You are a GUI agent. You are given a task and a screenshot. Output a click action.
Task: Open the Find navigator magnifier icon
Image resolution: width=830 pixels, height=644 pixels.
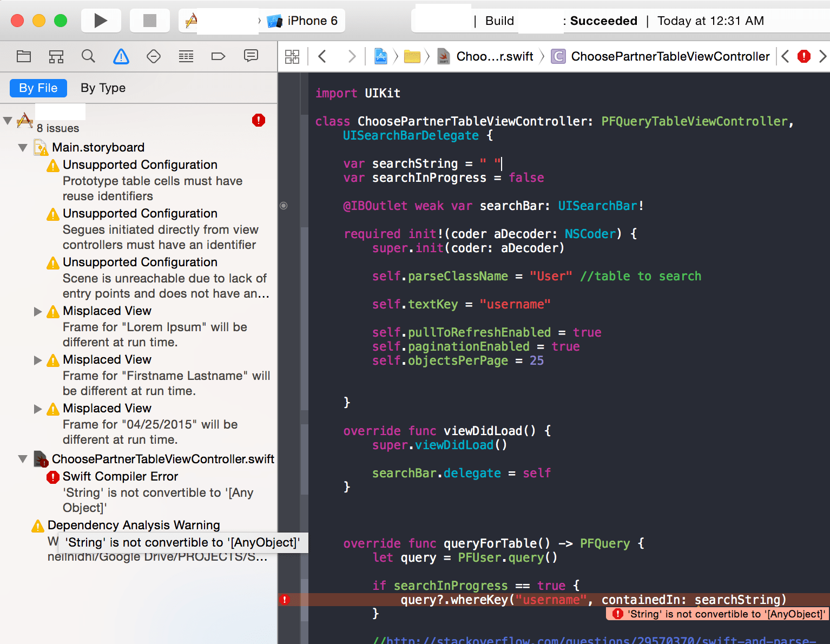tap(88, 56)
